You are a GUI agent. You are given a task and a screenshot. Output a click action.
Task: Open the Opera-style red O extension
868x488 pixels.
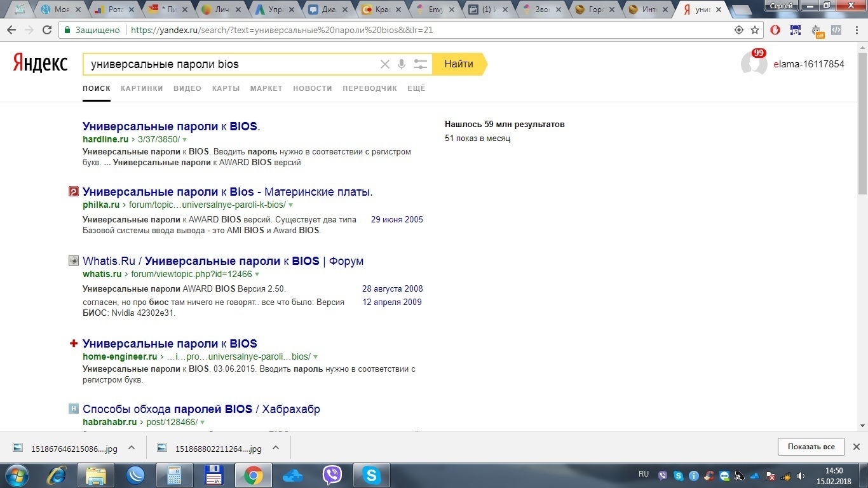tap(775, 30)
